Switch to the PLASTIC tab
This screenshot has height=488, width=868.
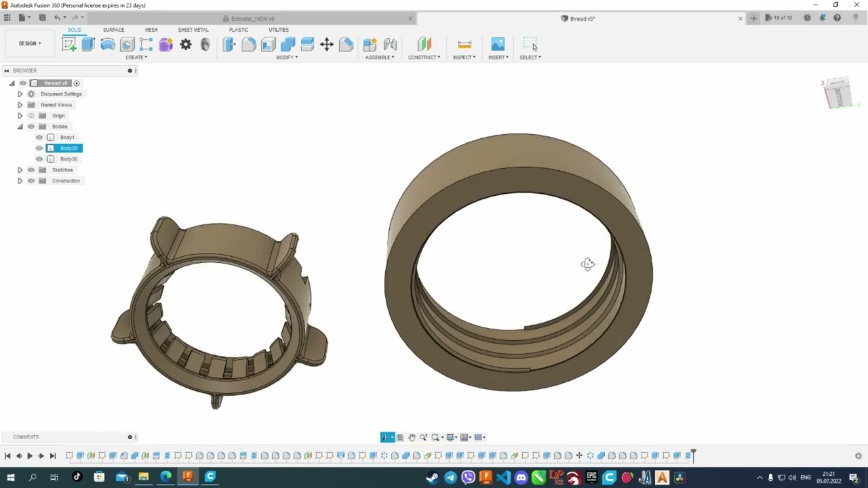point(239,30)
